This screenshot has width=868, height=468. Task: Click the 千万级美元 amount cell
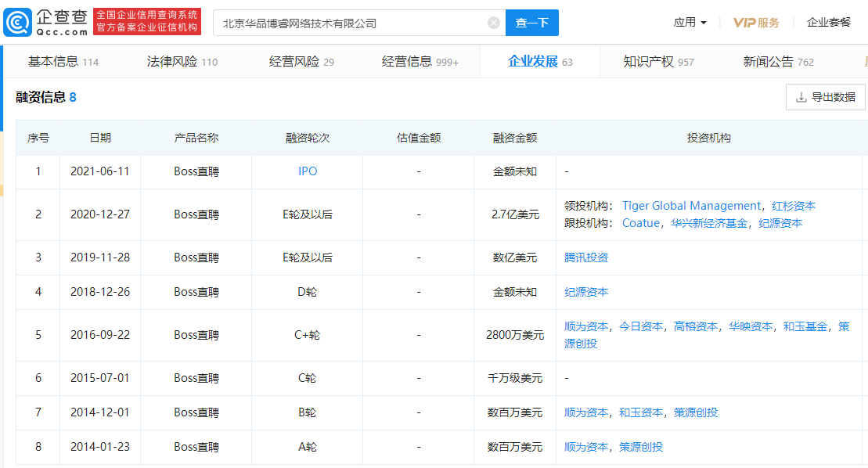click(x=515, y=378)
